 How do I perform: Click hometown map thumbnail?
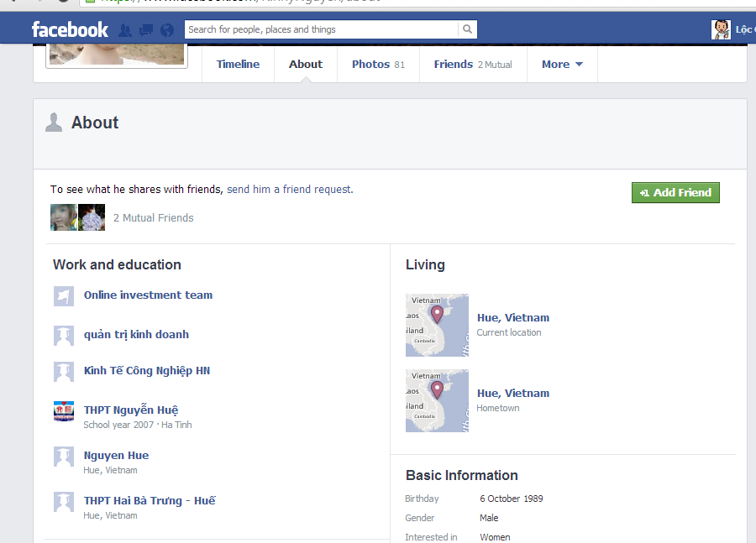point(438,401)
